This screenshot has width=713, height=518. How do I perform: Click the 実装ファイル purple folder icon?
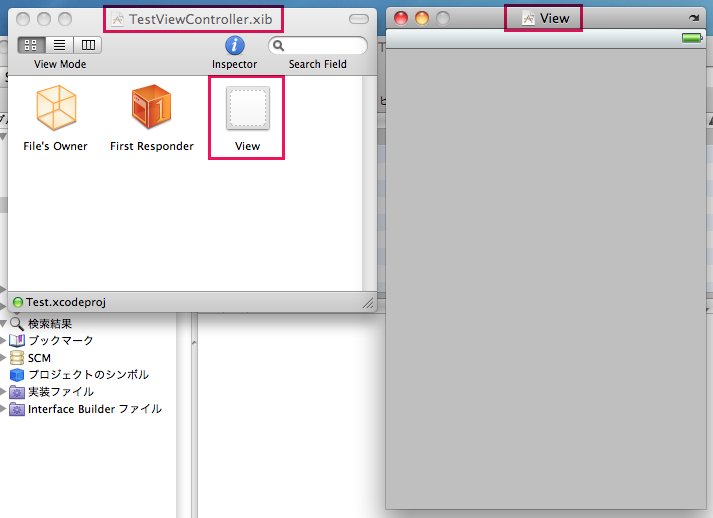click(17, 392)
